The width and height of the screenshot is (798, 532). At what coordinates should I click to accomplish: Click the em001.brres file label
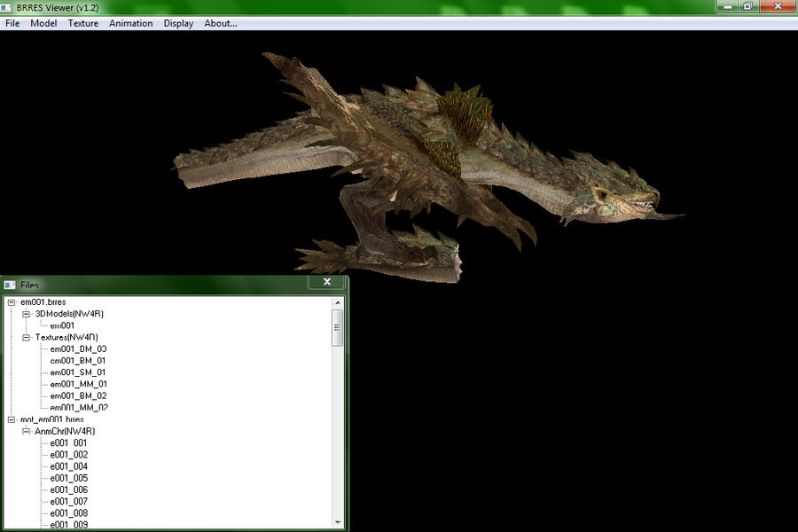pyautogui.click(x=43, y=302)
